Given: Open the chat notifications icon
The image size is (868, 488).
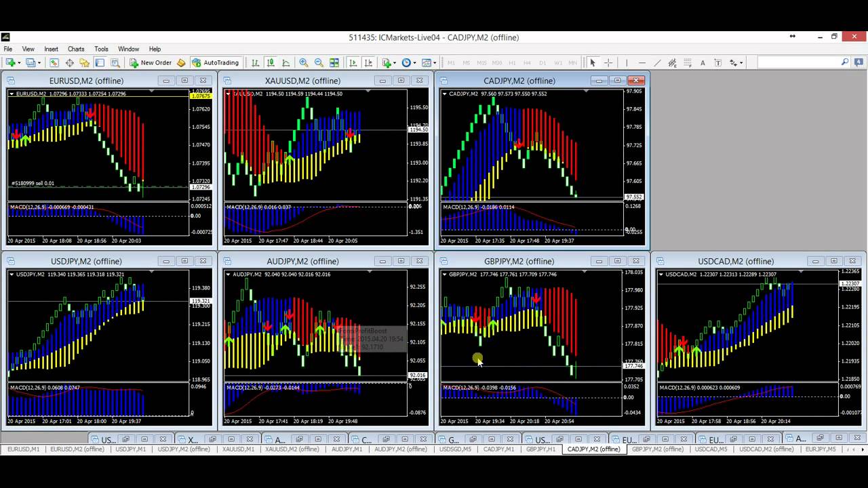Looking at the screenshot, I should 858,62.
